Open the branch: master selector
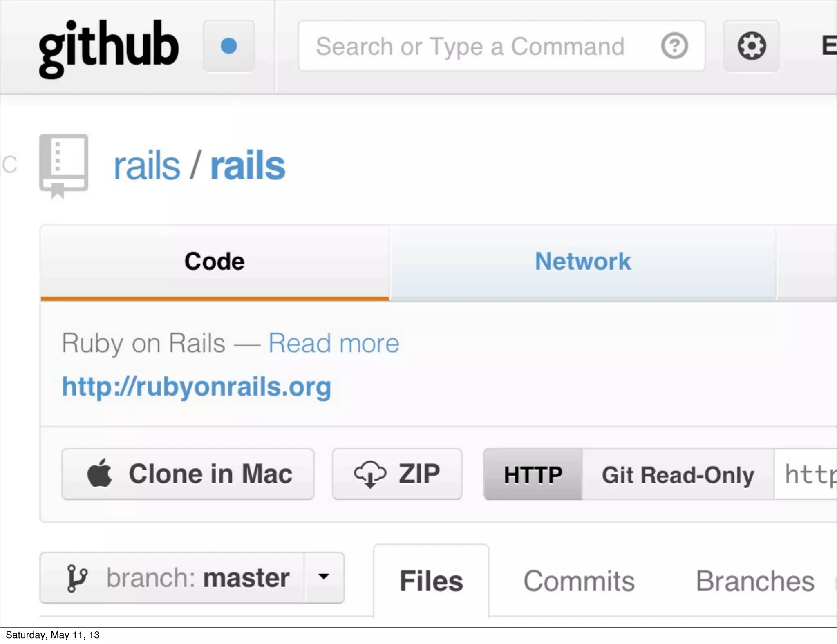This screenshot has width=837, height=644. pyautogui.click(x=198, y=578)
